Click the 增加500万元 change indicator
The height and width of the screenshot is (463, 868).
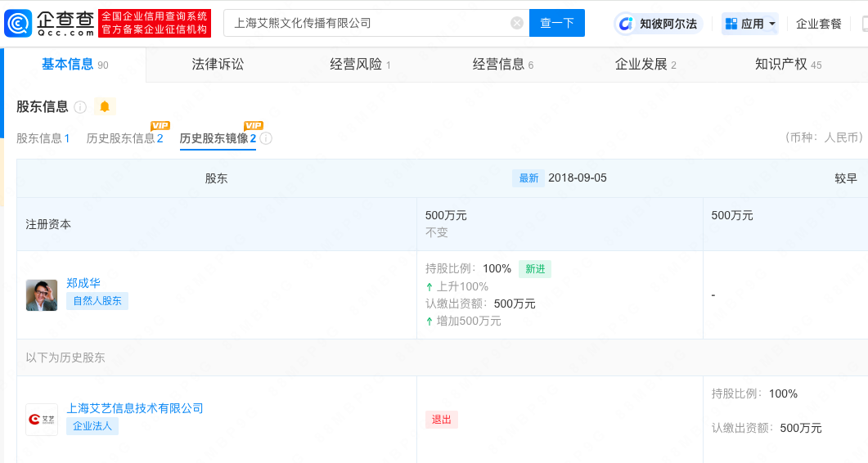pyautogui.click(x=463, y=321)
